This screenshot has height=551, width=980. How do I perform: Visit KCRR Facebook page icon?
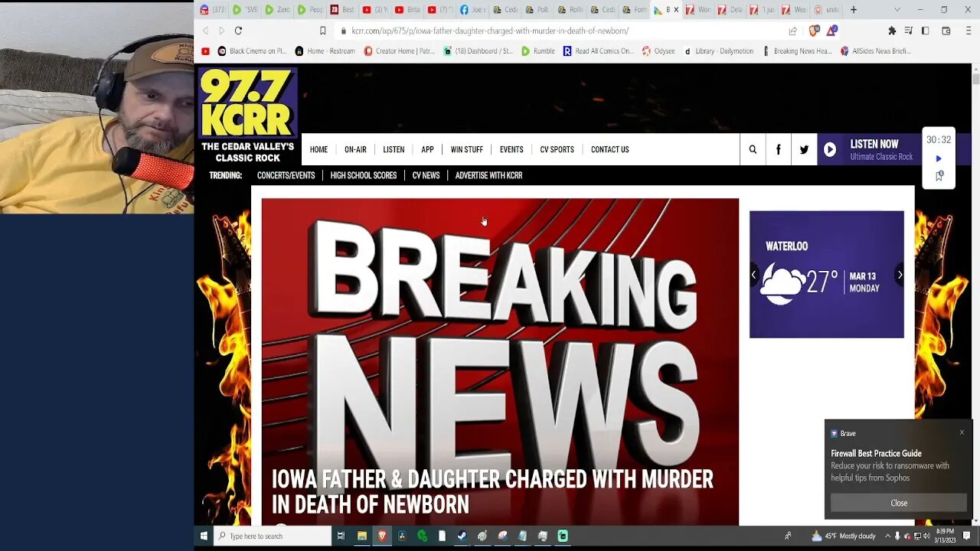coord(778,149)
